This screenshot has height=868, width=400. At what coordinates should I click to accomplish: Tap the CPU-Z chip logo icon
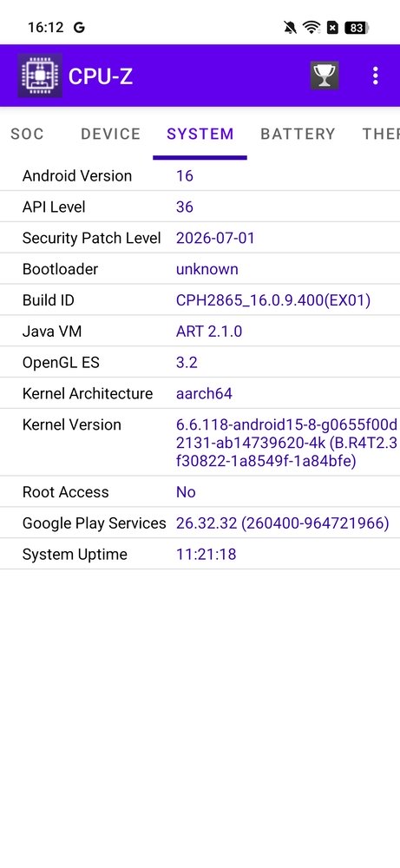(x=39, y=76)
